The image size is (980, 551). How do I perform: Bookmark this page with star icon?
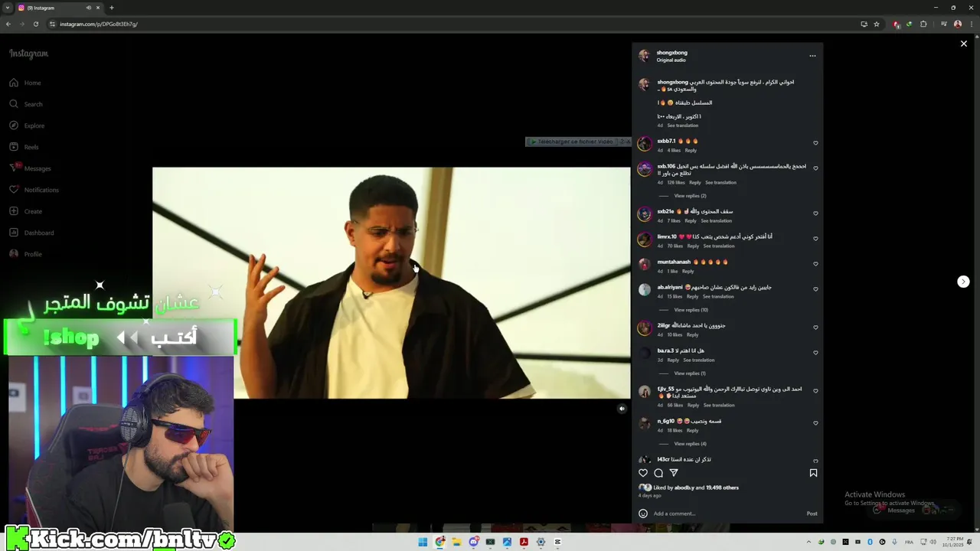point(877,24)
